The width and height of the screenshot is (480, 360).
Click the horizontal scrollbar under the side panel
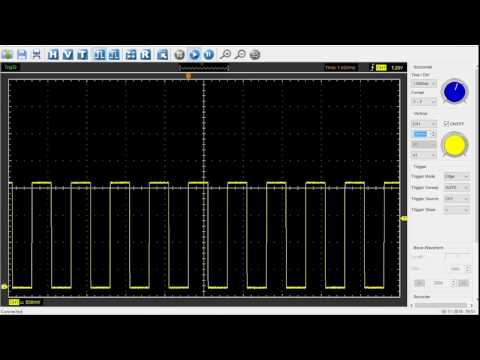(441, 305)
